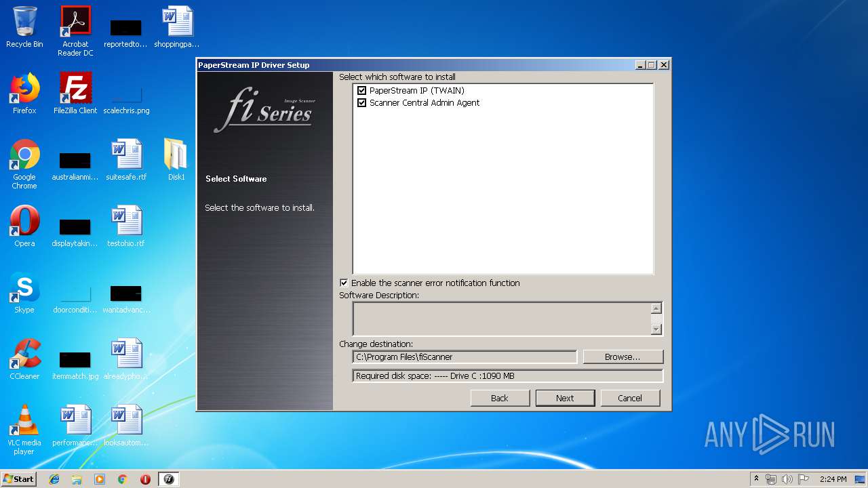Show hidden system tray icons

coord(756,479)
